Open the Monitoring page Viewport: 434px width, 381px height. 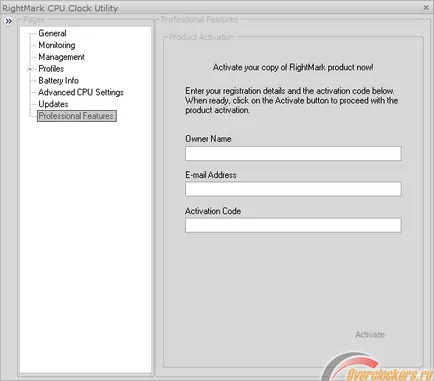coord(57,45)
